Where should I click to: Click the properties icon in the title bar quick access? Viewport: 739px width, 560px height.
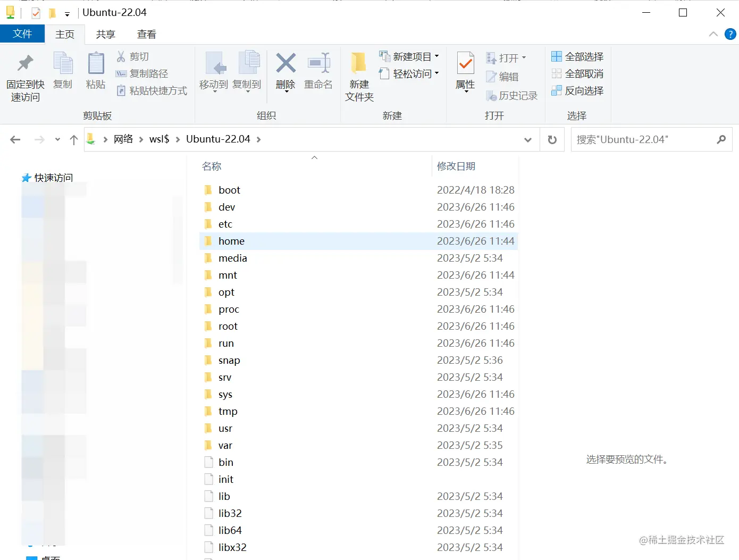[x=36, y=13]
